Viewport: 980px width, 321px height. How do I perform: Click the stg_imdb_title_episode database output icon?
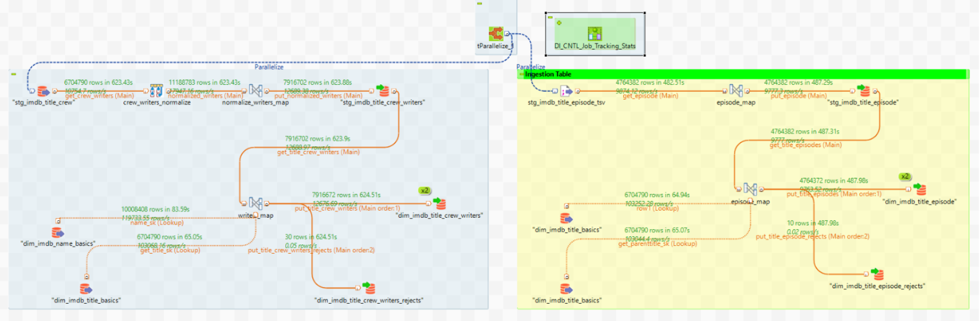[864, 91]
